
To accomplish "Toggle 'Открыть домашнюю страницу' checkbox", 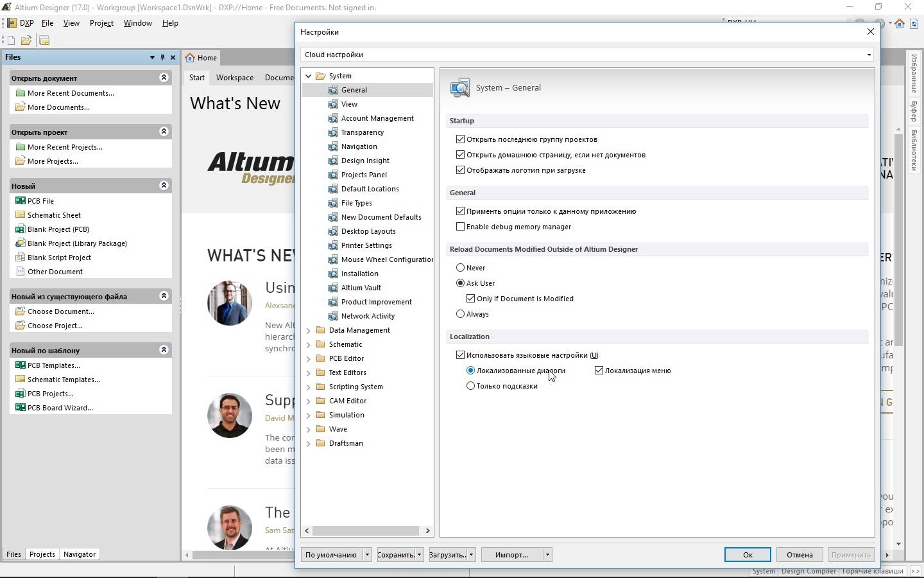I will coord(460,155).
